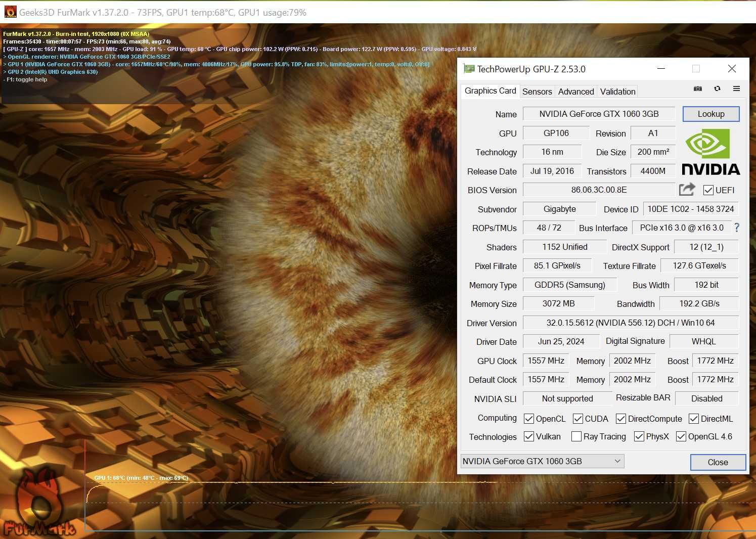Viewport: 756px width, 539px height.
Task: Click the Resizable BAR Disabled value
Action: click(x=706, y=398)
